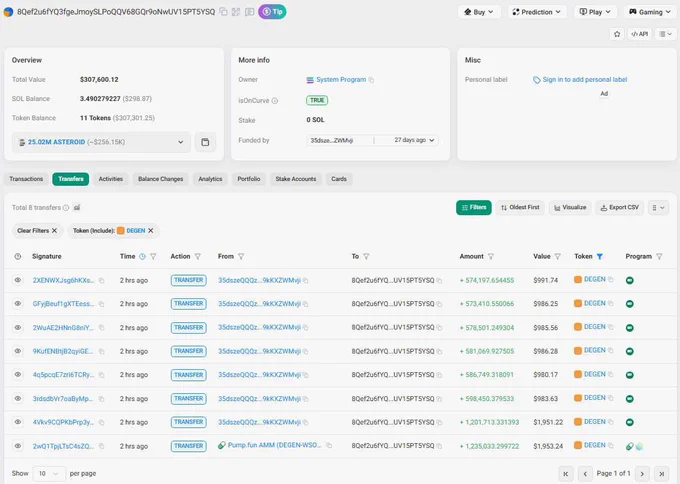The height and width of the screenshot is (484, 680).
Task: Click the Filters button
Action: pyautogui.click(x=474, y=207)
